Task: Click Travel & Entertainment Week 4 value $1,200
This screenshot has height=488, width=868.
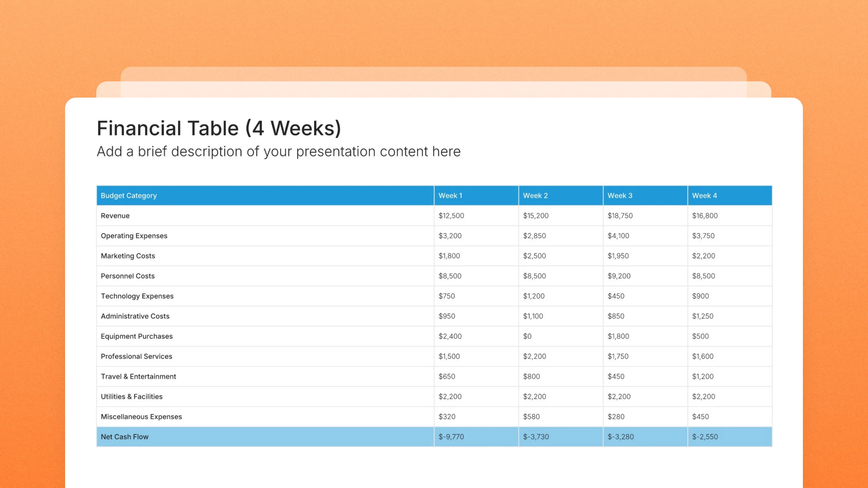Action: click(x=703, y=377)
